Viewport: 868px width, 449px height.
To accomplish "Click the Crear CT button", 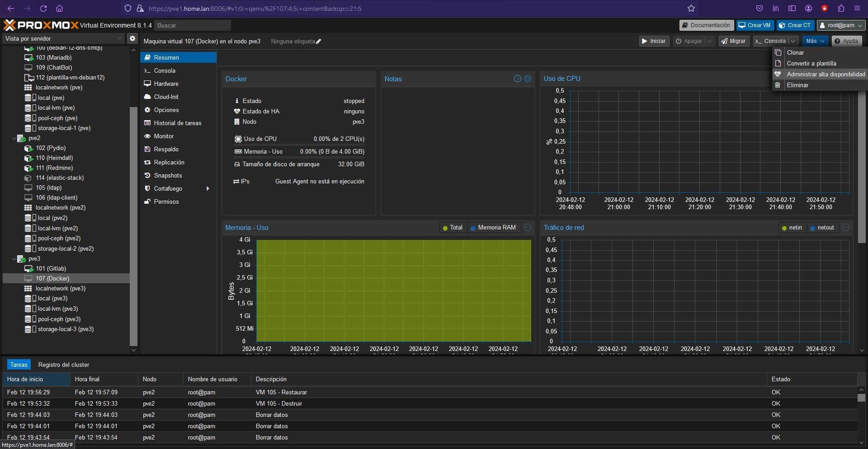I will pyautogui.click(x=795, y=25).
